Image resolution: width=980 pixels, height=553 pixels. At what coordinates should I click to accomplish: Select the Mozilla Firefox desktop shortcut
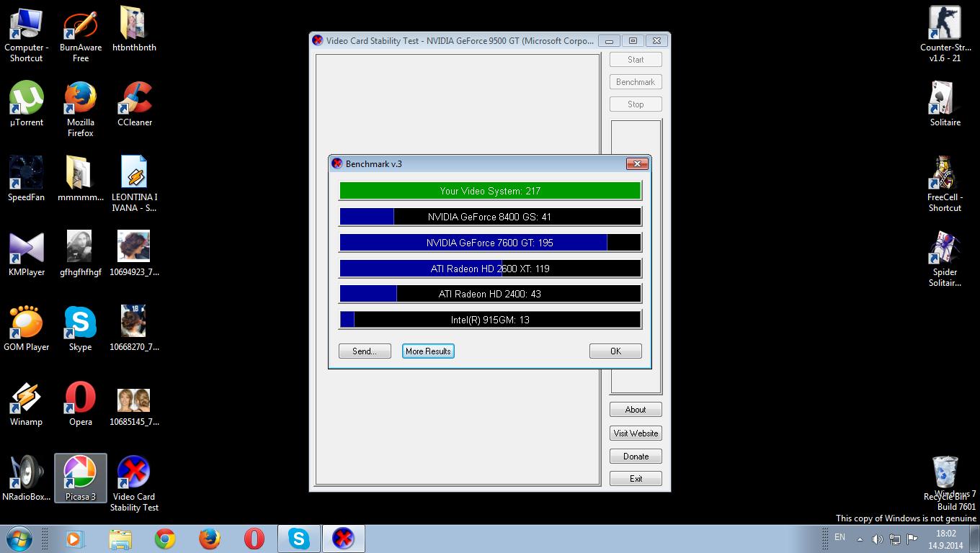[81, 109]
